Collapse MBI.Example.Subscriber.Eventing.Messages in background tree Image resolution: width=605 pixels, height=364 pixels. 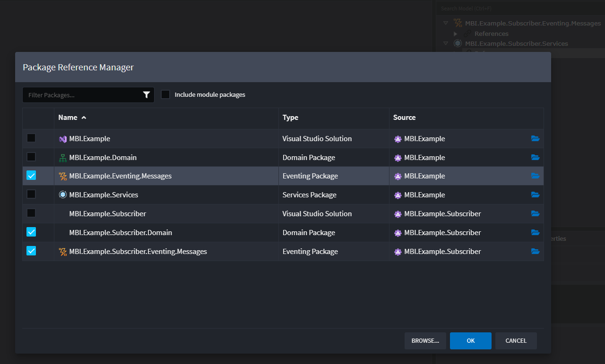(x=445, y=23)
